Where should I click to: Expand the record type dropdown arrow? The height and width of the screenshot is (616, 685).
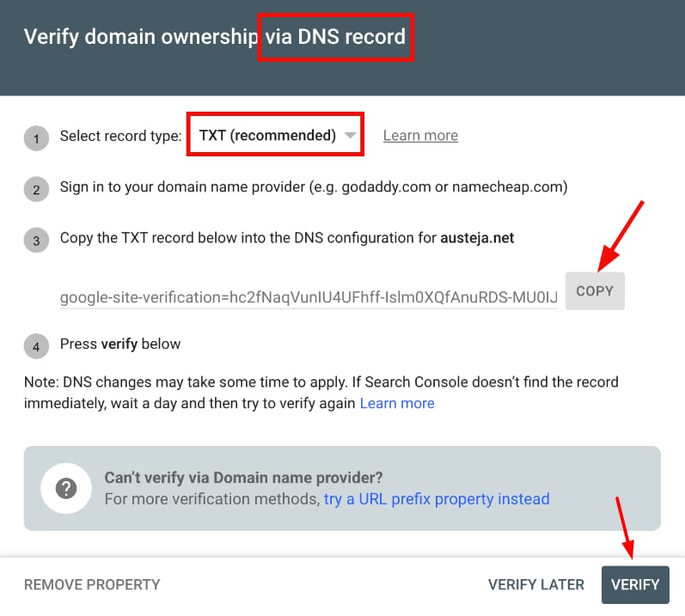coord(350,136)
